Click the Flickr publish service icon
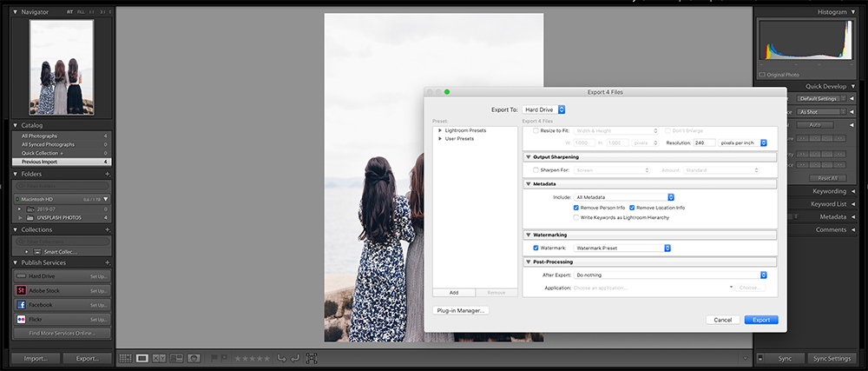868x371 pixels. [21, 319]
